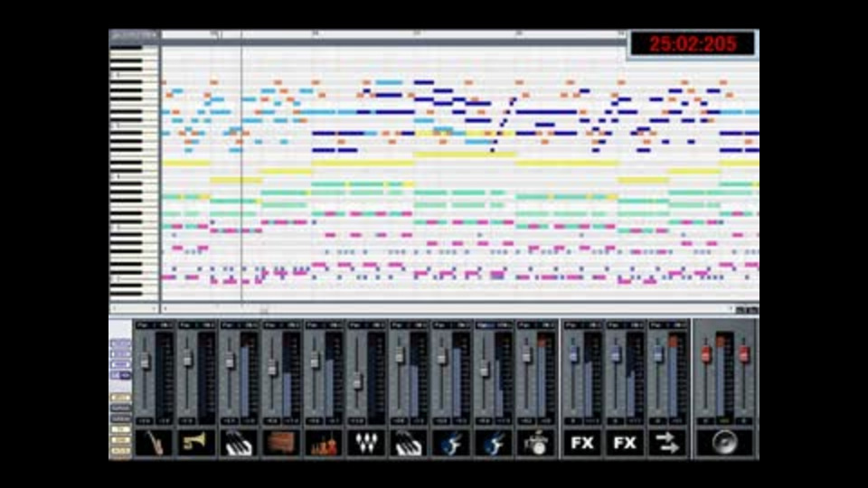Screen dimensions: 868x488
Task: Click the pan field above first FX channel
Action: (582, 325)
